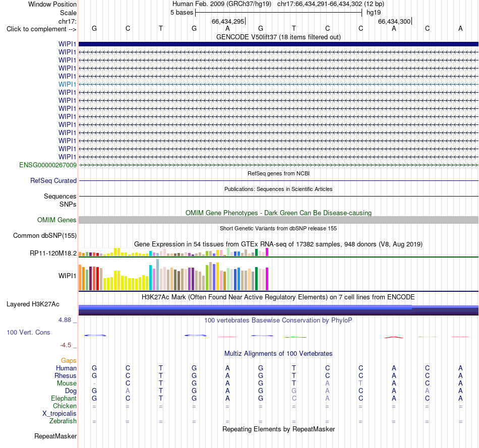Click the light blue WIPI1 intron arrow line
The image size is (479, 448).
pyautogui.click(x=278, y=84)
